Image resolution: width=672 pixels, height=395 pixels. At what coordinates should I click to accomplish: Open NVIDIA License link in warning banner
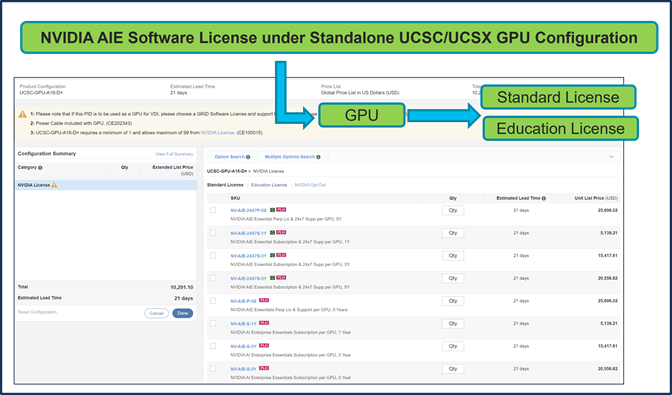click(217, 133)
